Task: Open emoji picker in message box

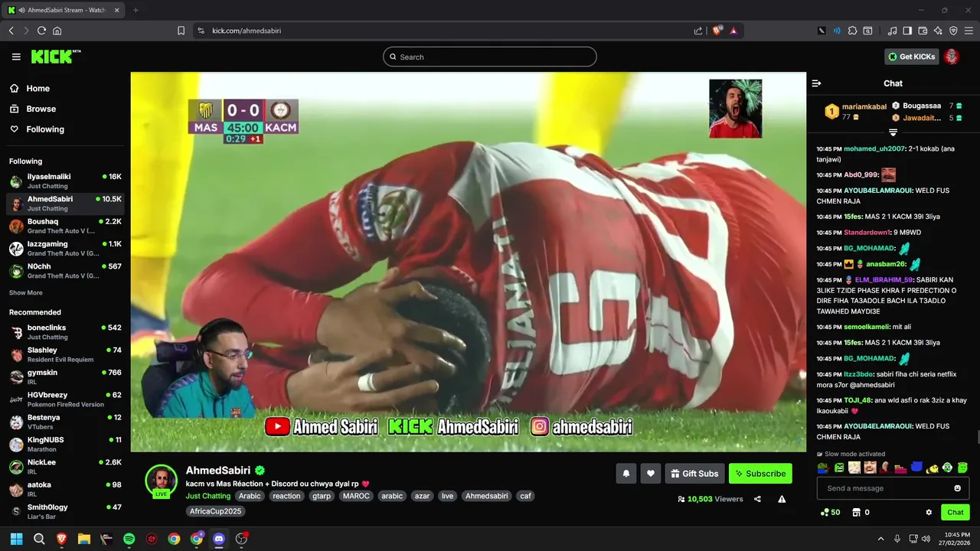Action: (x=957, y=488)
